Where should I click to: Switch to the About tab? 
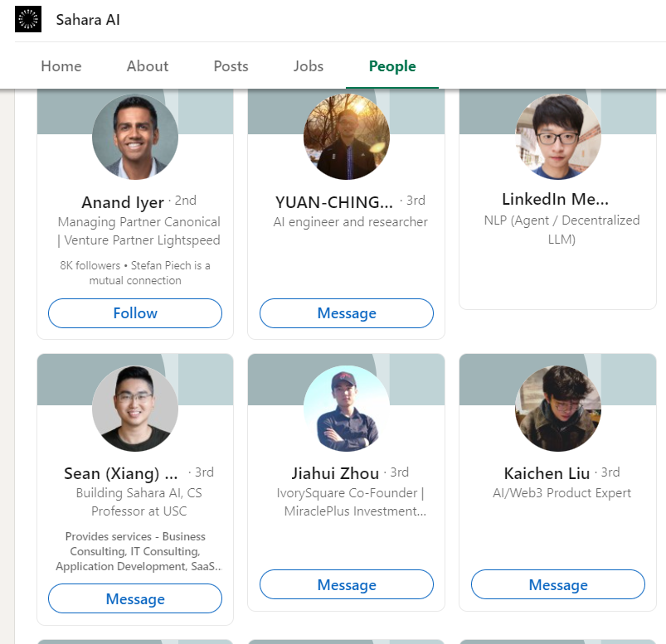(x=148, y=66)
